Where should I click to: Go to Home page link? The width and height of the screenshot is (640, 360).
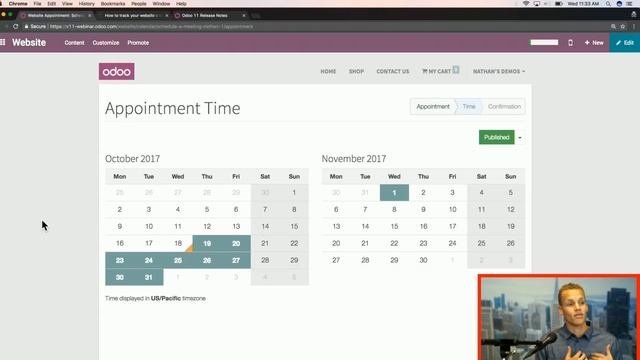[328, 71]
